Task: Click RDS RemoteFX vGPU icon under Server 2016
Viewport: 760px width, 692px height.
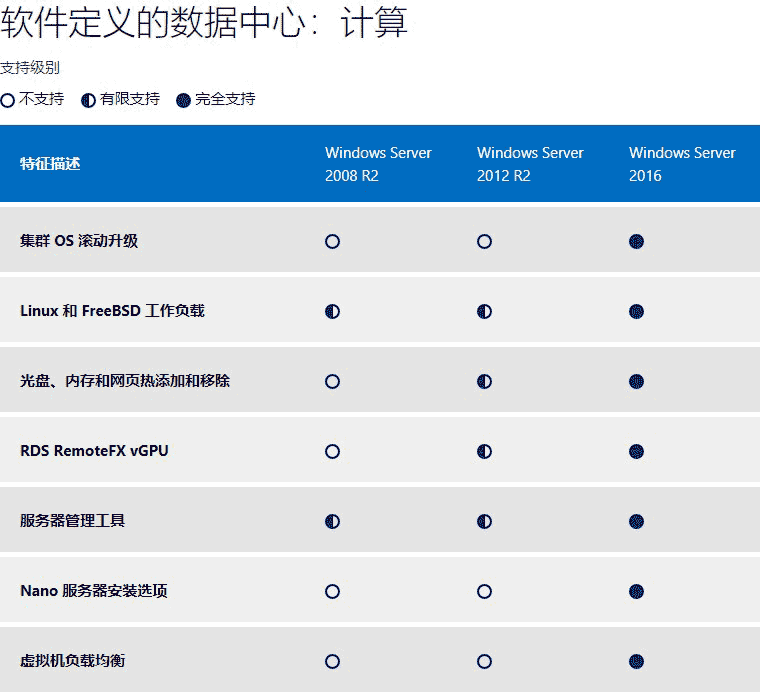Action: pos(636,452)
